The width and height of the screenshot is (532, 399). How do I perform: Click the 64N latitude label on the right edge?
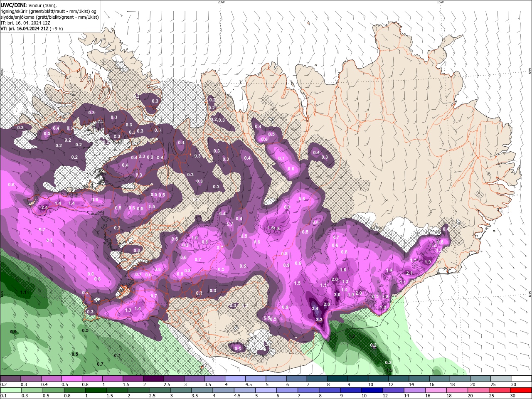[530, 294]
